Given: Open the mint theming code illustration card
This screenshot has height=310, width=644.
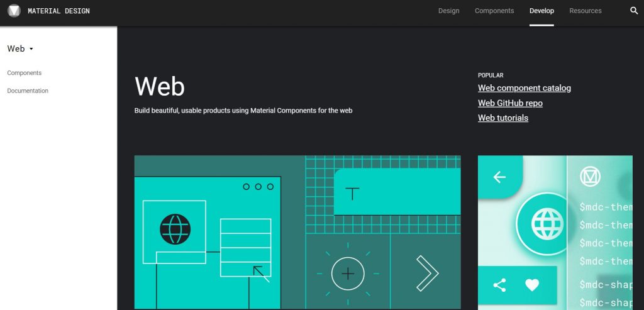Looking at the screenshot, I should [x=555, y=232].
